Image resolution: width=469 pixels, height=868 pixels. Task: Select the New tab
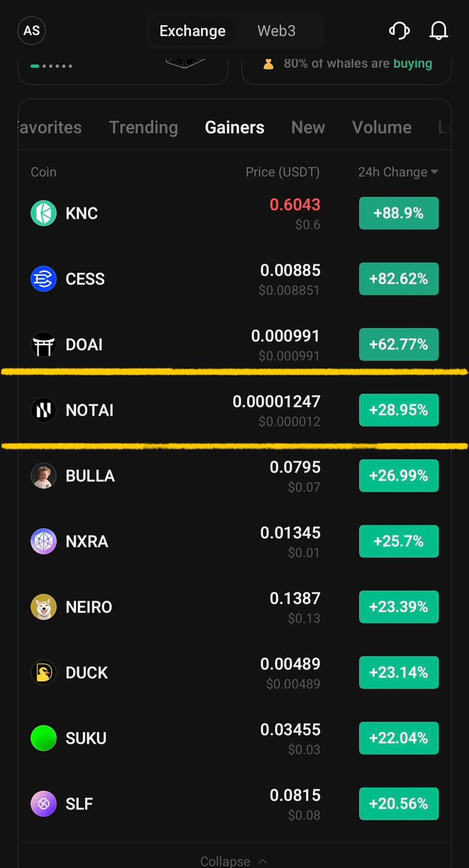coord(308,127)
